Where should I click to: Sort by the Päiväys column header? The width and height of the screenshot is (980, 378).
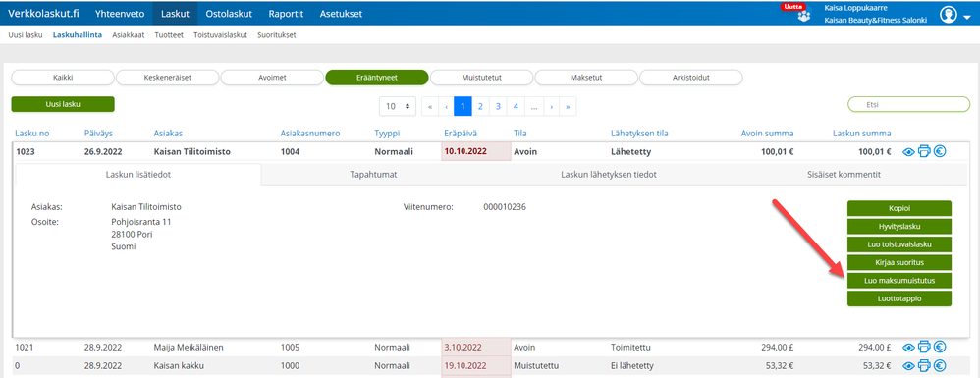(99, 134)
